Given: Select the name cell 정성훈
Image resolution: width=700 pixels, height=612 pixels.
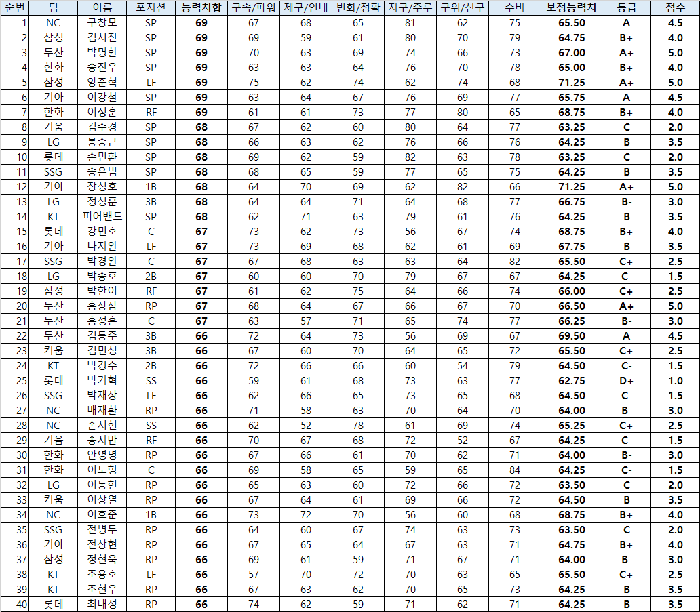Looking at the screenshot, I should click(x=102, y=201).
